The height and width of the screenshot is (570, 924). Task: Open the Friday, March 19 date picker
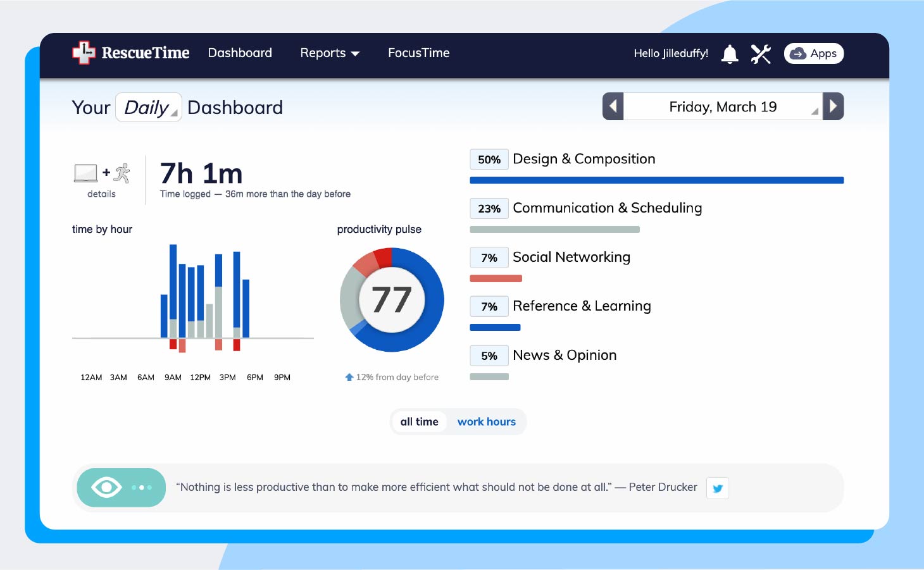(x=723, y=106)
